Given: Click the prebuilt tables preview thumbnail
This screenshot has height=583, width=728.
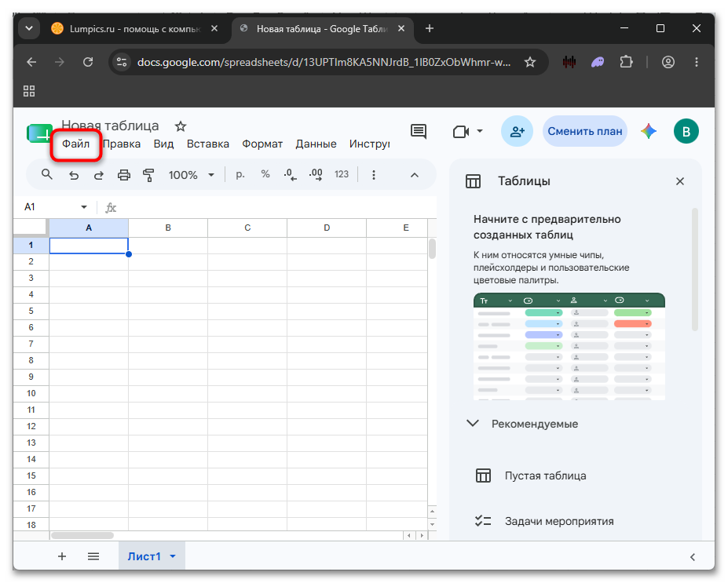Looking at the screenshot, I should [x=569, y=347].
